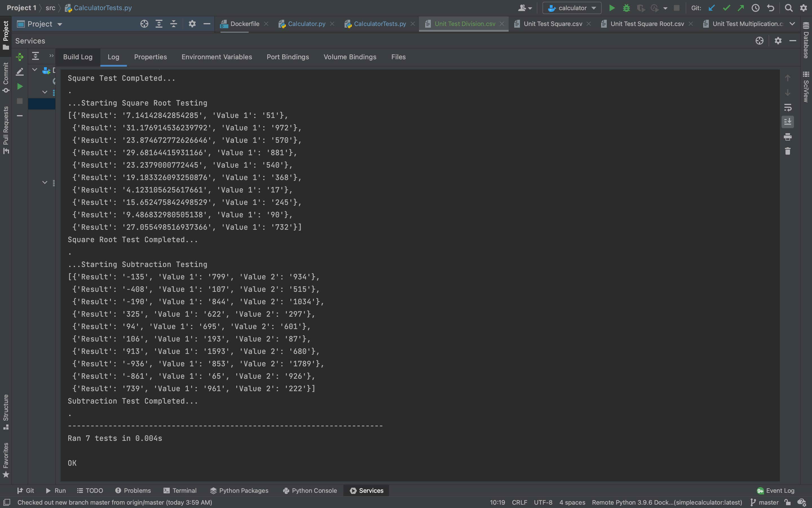Select Calculator.py editor tab
Image resolution: width=812 pixels, height=508 pixels.
pyautogui.click(x=306, y=24)
